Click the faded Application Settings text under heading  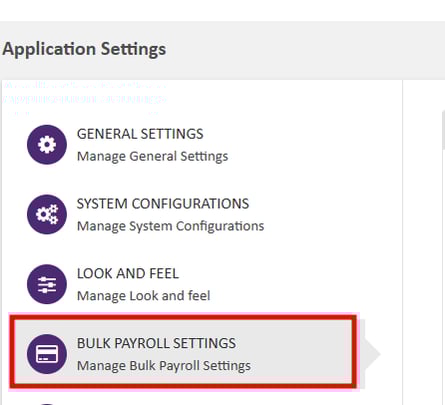point(84,99)
